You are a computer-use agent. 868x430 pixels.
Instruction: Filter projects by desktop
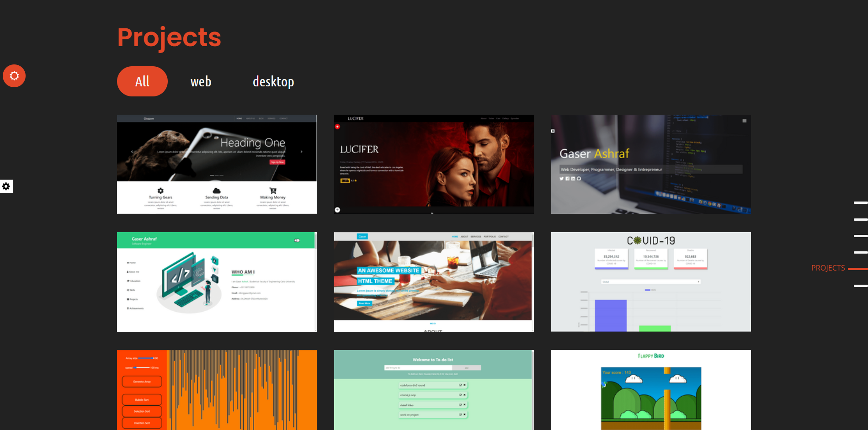coord(273,81)
